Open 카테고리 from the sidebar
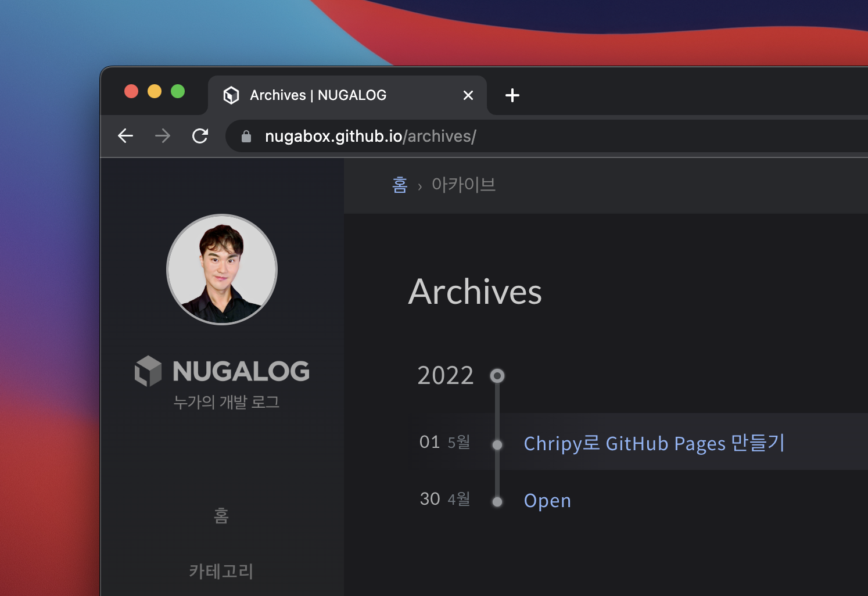868x596 pixels. 221,572
